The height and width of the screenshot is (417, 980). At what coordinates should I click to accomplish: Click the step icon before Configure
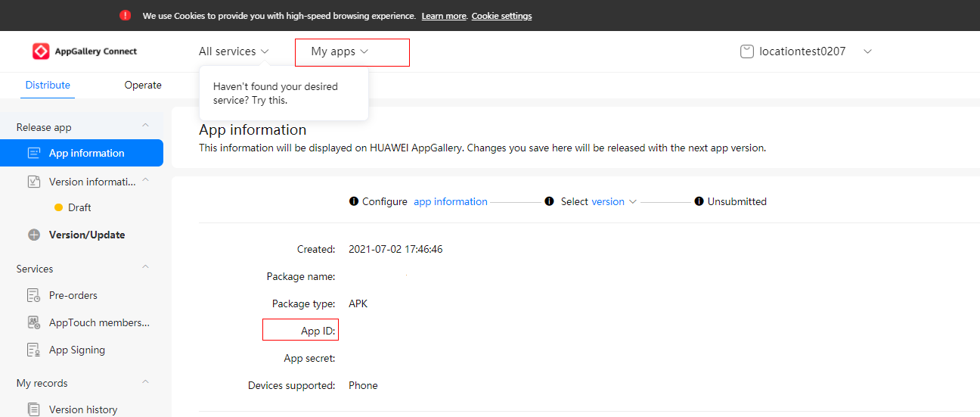(353, 201)
